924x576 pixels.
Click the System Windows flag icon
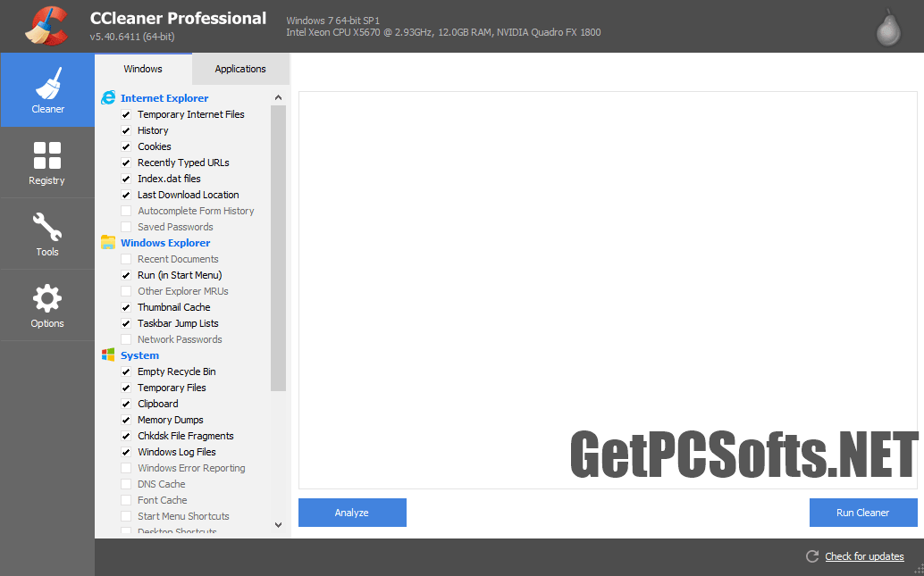(108, 355)
